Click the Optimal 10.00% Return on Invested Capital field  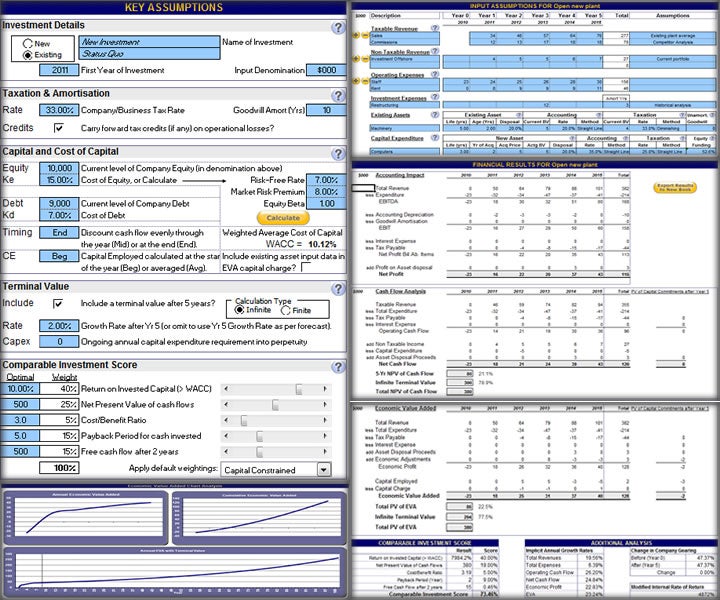click(20, 389)
